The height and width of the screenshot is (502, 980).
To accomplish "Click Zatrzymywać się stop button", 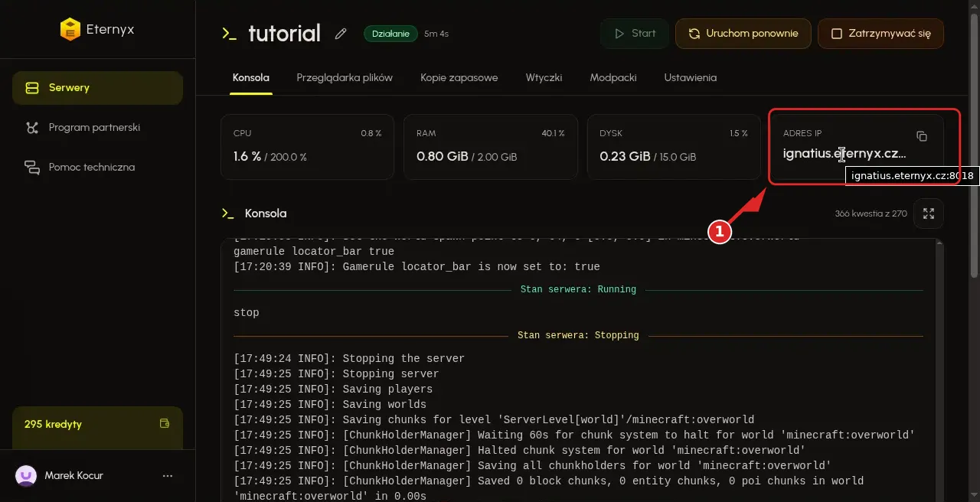I will 880,34.
